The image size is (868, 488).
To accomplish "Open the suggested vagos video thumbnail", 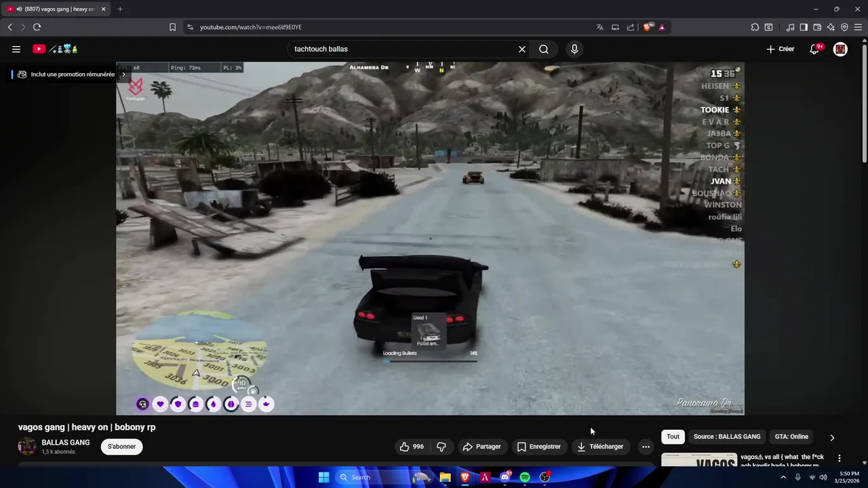I will click(699, 460).
